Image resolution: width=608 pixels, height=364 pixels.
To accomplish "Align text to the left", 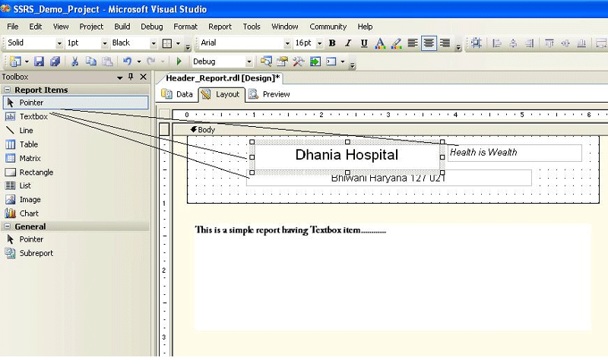I will pos(413,43).
